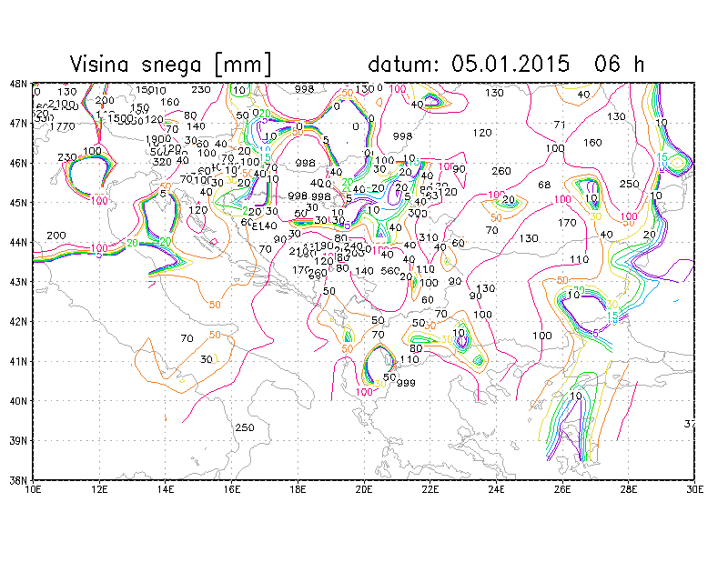728x562 pixels.
Task: Click the 30E longitude label
Action: point(694,489)
